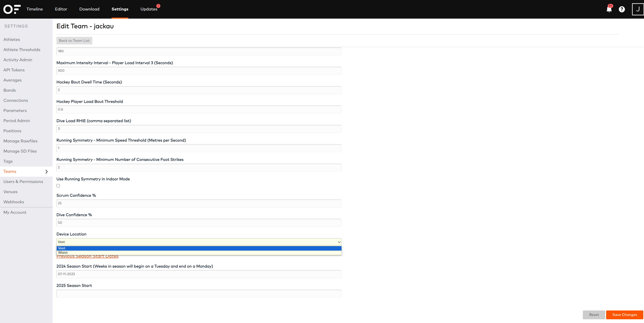Click the Save Changes button
The width and height of the screenshot is (644, 323).
click(625, 315)
